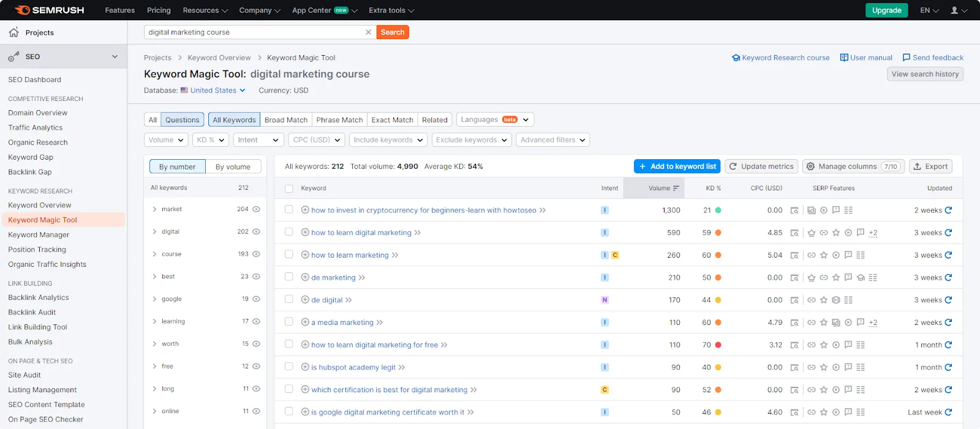Image resolution: width=980 pixels, height=429 pixels.
Task: Refresh metrics for 'de marketing' row
Action: [948, 277]
